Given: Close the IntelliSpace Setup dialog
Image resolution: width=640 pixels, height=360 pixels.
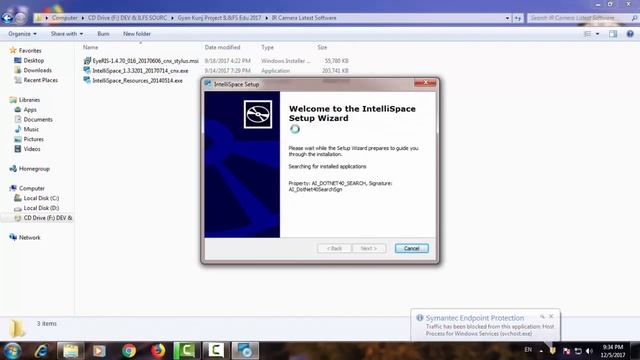Looking at the screenshot, I should (x=425, y=83).
